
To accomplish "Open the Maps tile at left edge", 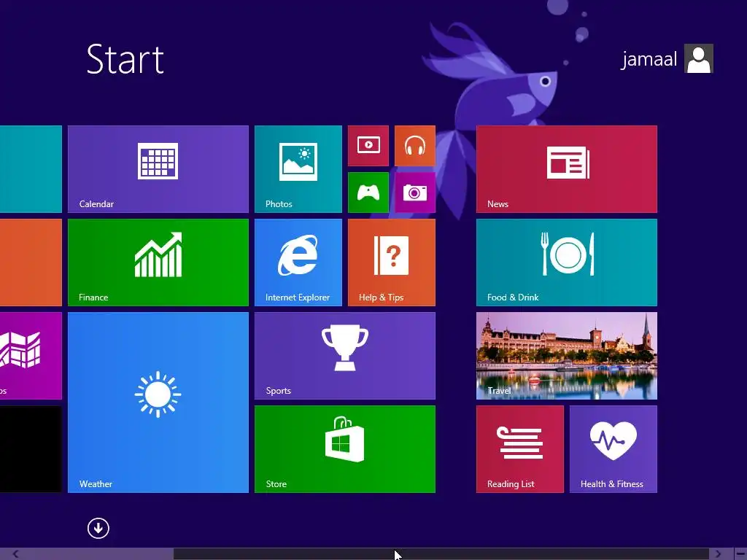I will tap(31, 356).
